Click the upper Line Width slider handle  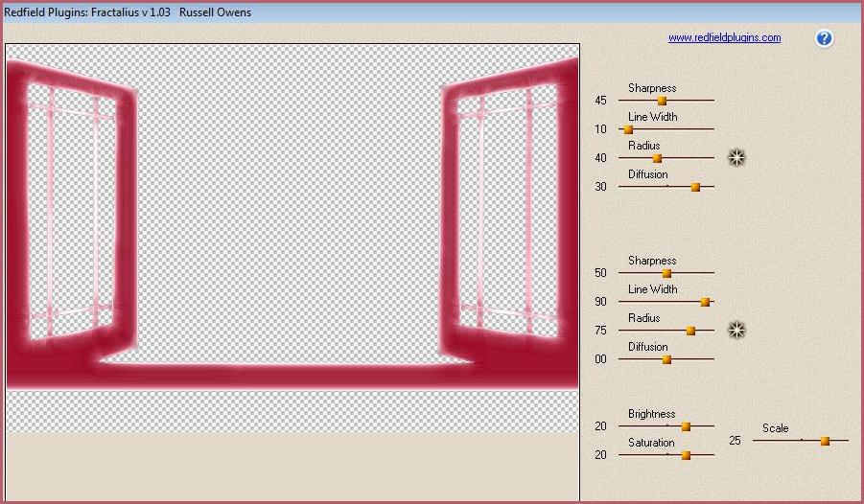click(629, 129)
